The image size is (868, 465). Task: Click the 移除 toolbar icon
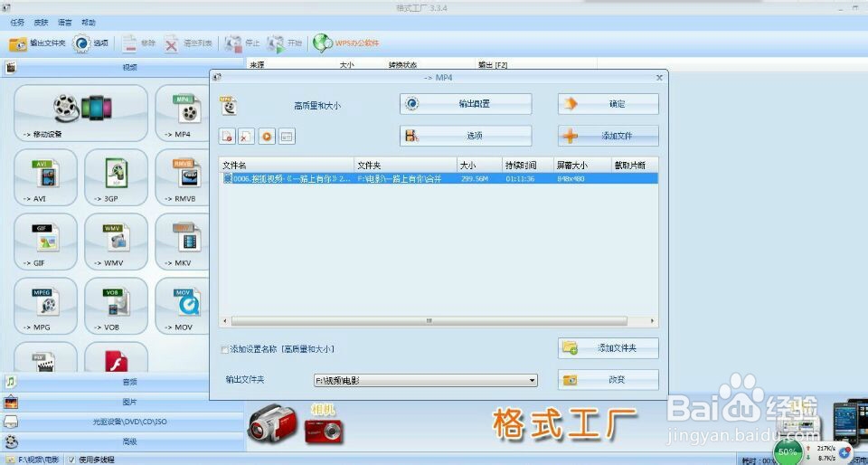click(139, 43)
